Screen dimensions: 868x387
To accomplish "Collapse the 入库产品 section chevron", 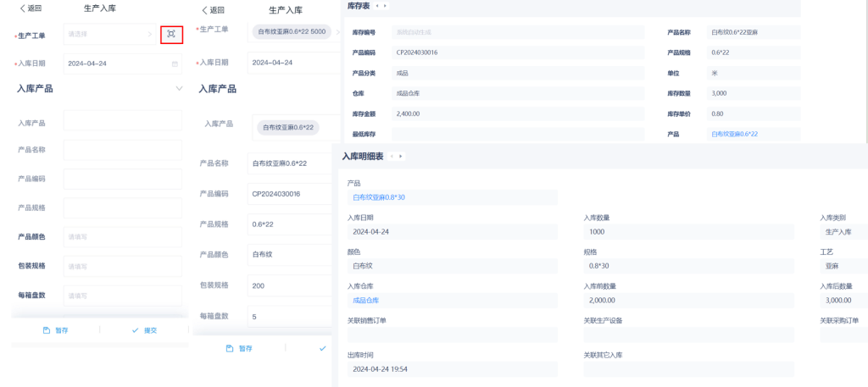I will tap(179, 89).
